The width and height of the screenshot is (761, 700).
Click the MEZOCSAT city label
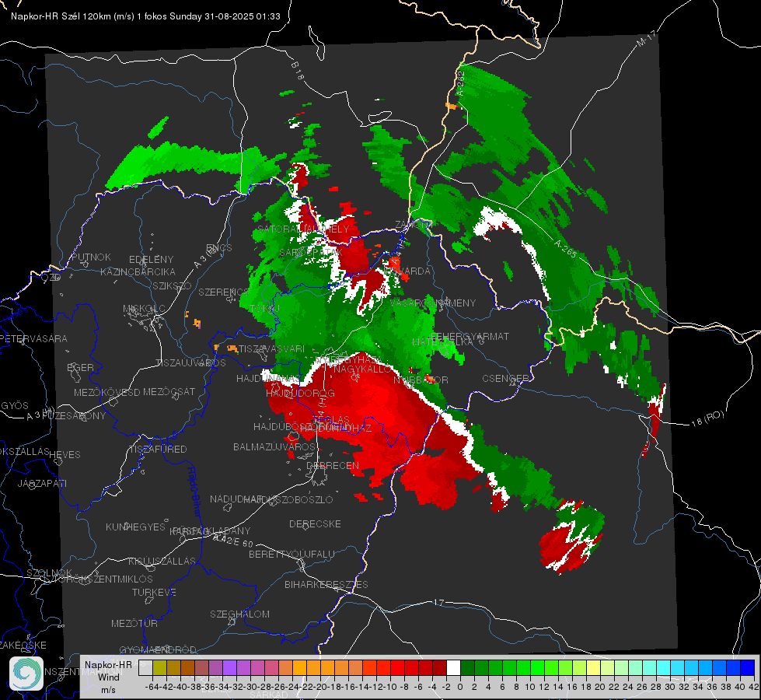click(169, 391)
